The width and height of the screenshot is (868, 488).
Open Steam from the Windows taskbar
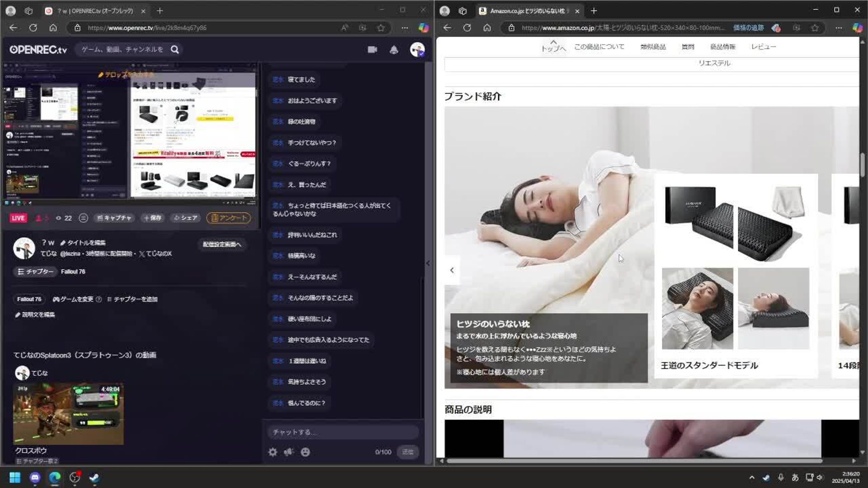tap(94, 478)
